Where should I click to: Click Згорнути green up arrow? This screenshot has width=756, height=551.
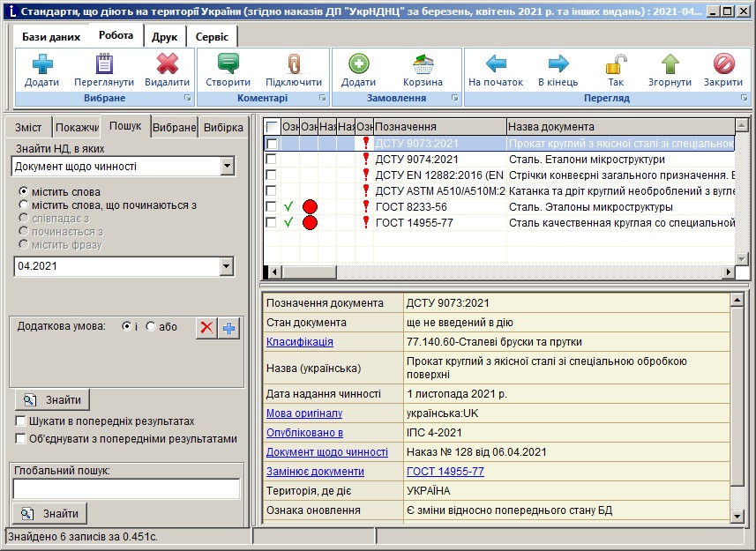click(x=670, y=64)
